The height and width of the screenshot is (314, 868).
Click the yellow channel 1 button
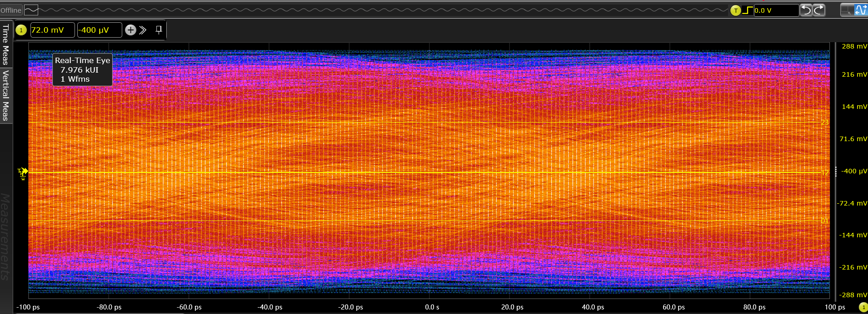[21, 30]
